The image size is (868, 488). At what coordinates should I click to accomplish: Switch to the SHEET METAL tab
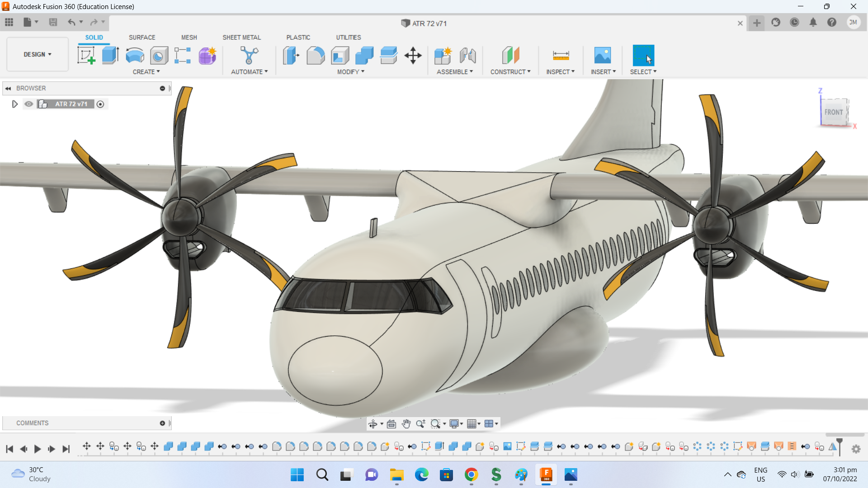(x=241, y=38)
